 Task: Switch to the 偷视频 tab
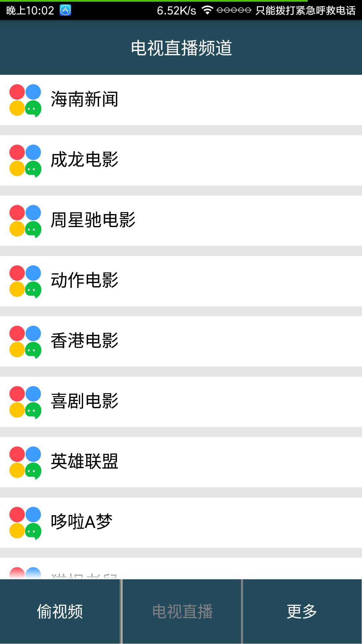(x=60, y=611)
